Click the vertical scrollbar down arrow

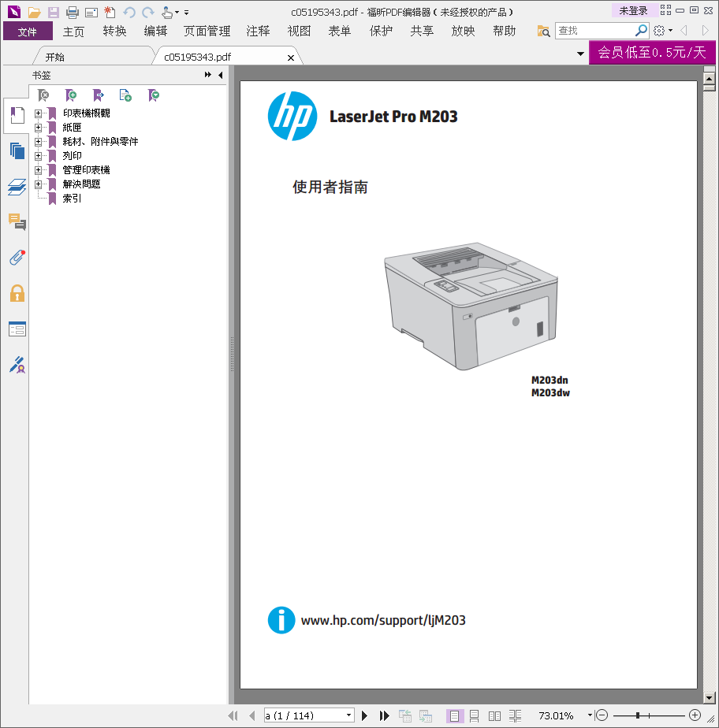point(710,697)
